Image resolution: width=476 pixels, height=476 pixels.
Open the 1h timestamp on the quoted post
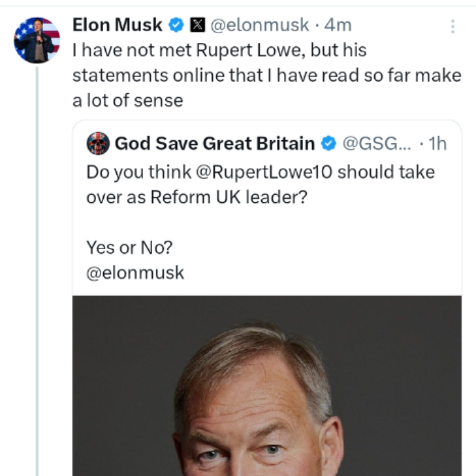click(438, 143)
